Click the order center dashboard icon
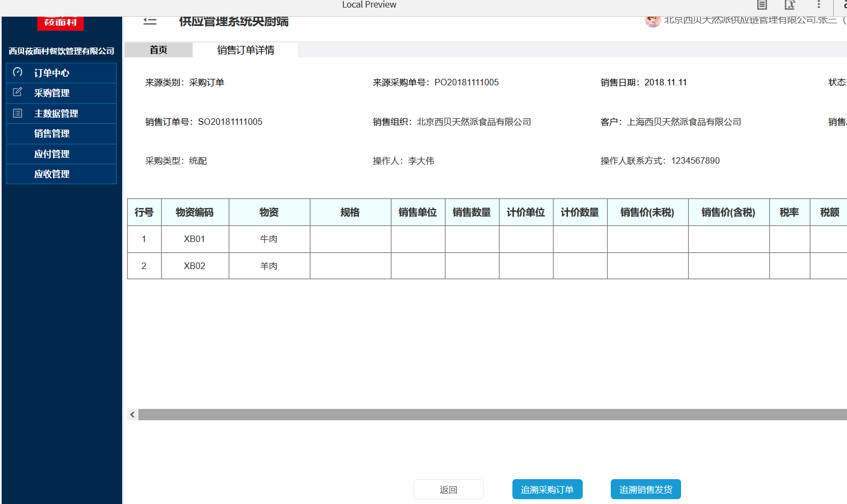The image size is (847, 504). pyautogui.click(x=17, y=72)
